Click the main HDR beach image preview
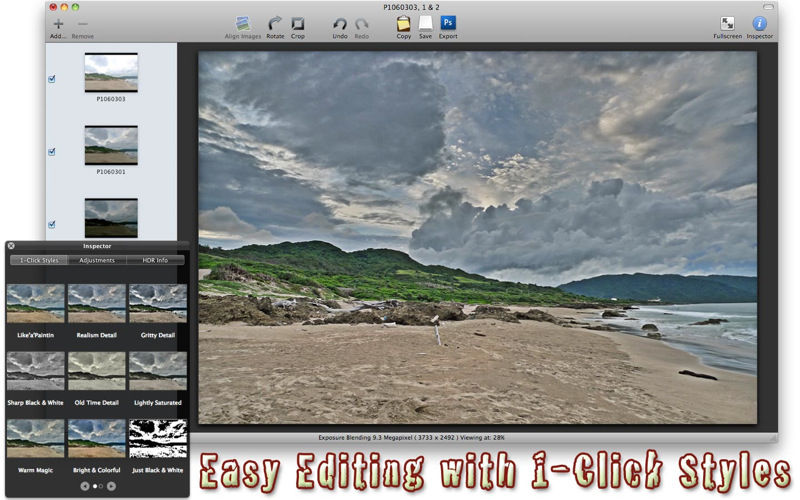The width and height of the screenshot is (800, 500). coord(477,237)
